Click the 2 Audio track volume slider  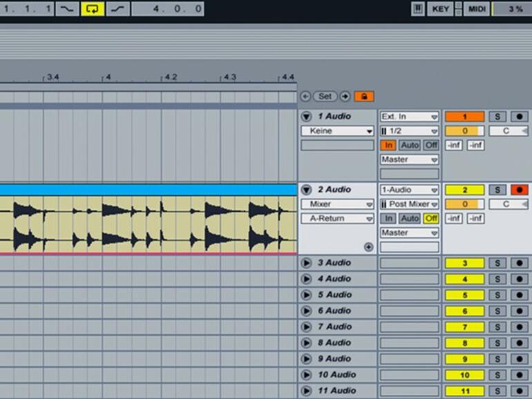(x=464, y=204)
